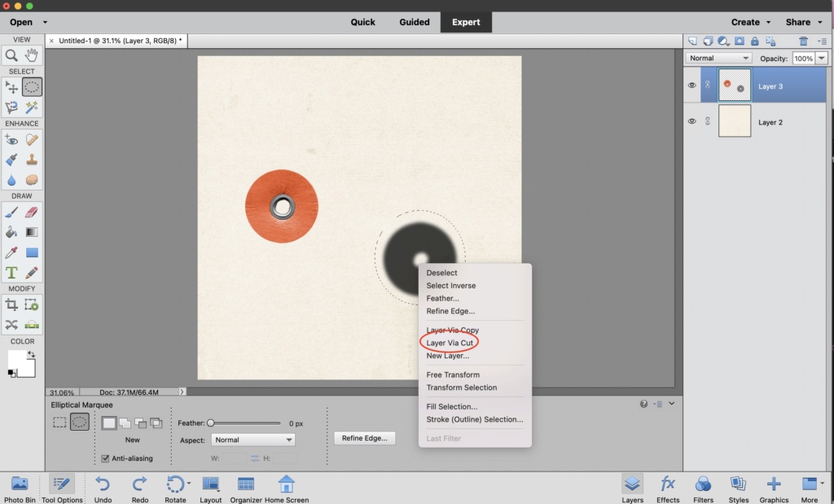Collapse the Tool Options panel chevron
834x504 pixels.
pos(672,404)
